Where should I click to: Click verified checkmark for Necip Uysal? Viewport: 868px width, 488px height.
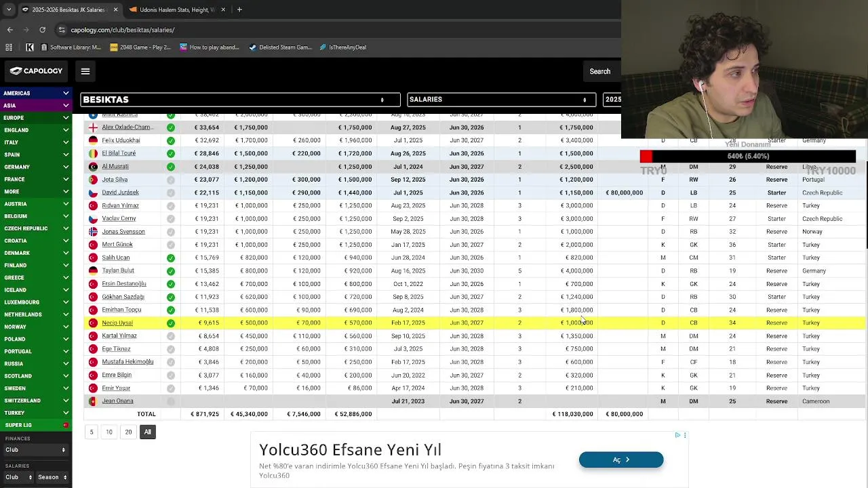point(171,323)
